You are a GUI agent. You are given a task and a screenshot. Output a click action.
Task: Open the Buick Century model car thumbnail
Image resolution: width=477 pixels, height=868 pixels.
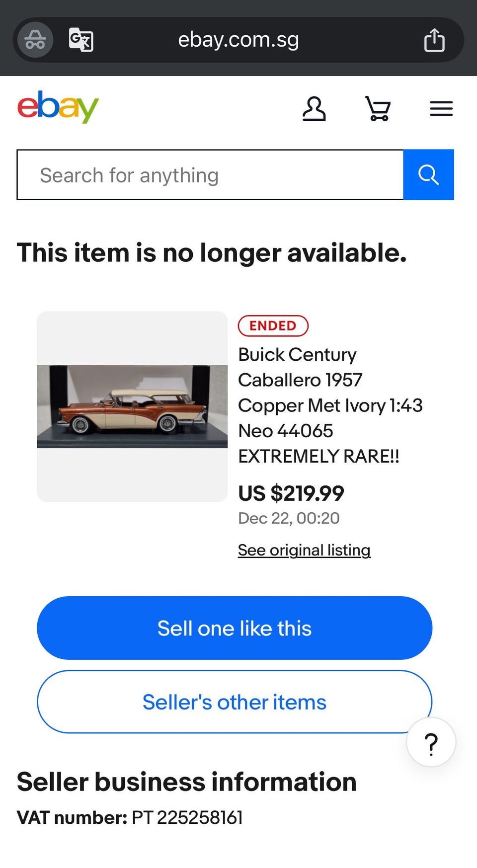coord(132,406)
